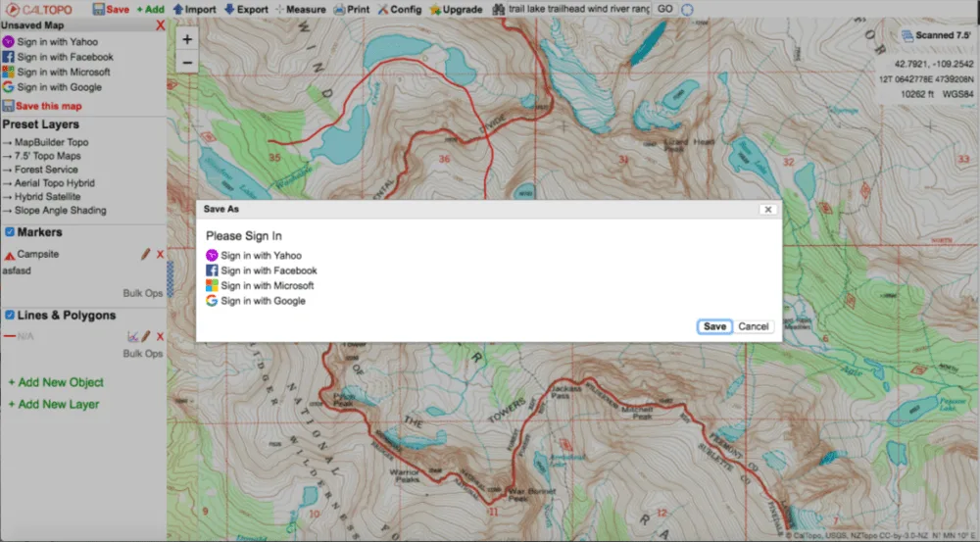Click the pencil edit icon for Campsite
980x542 pixels.
(145, 254)
